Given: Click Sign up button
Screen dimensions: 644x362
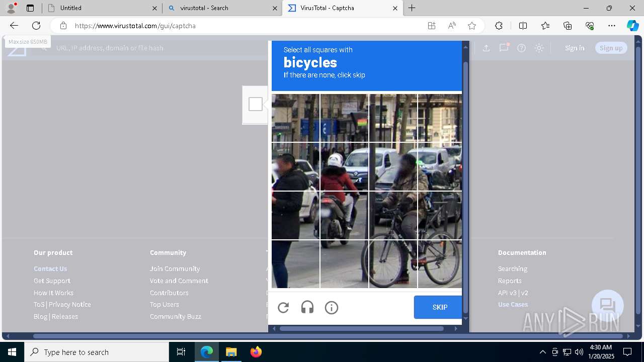Looking at the screenshot, I should click(x=611, y=48).
